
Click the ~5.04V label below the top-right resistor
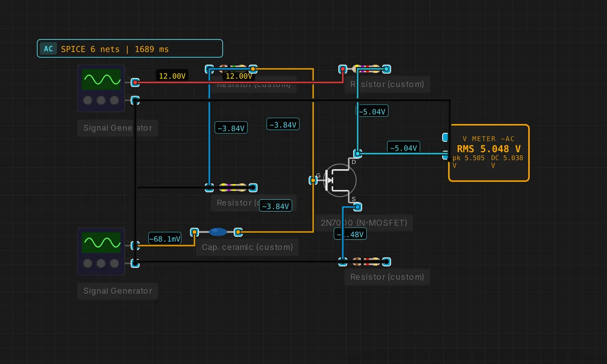[372, 112]
